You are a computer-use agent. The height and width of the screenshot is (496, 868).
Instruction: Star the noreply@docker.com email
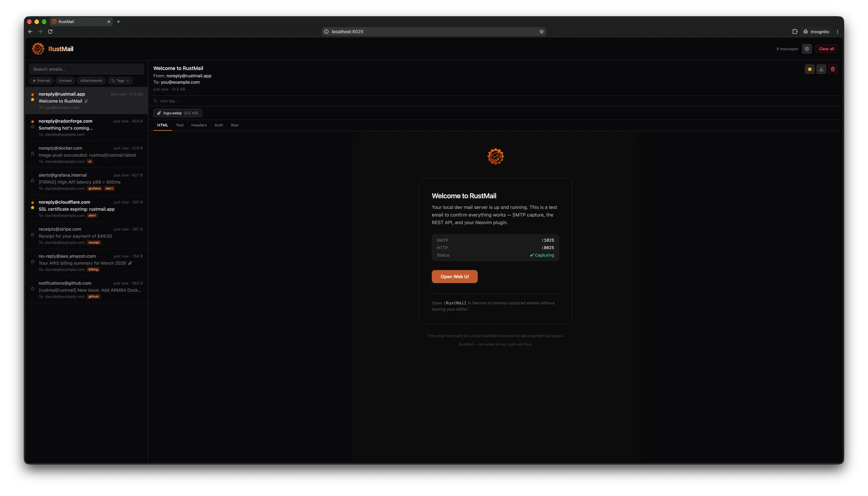tap(32, 154)
